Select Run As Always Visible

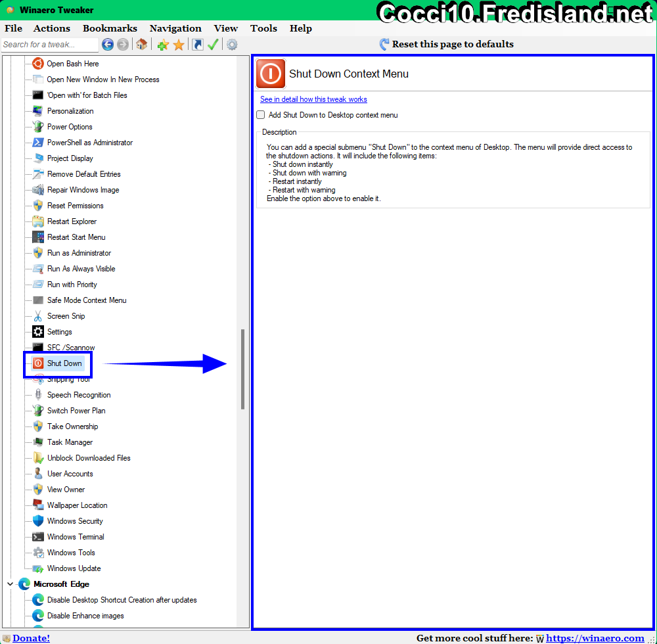(81, 269)
